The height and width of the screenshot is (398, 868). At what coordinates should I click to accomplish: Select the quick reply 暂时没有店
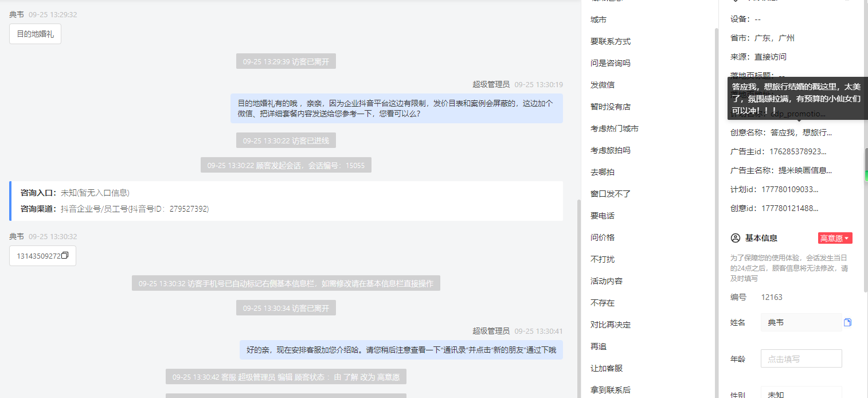coord(611,107)
